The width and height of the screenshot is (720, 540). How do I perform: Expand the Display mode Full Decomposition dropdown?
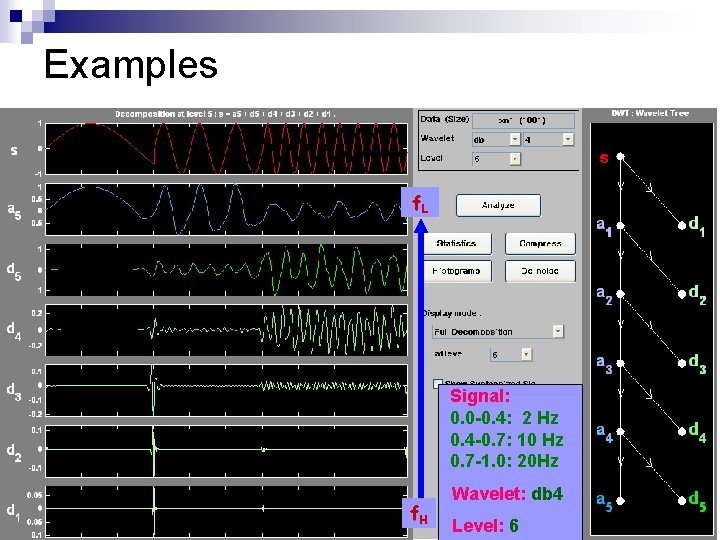tap(498, 332)
